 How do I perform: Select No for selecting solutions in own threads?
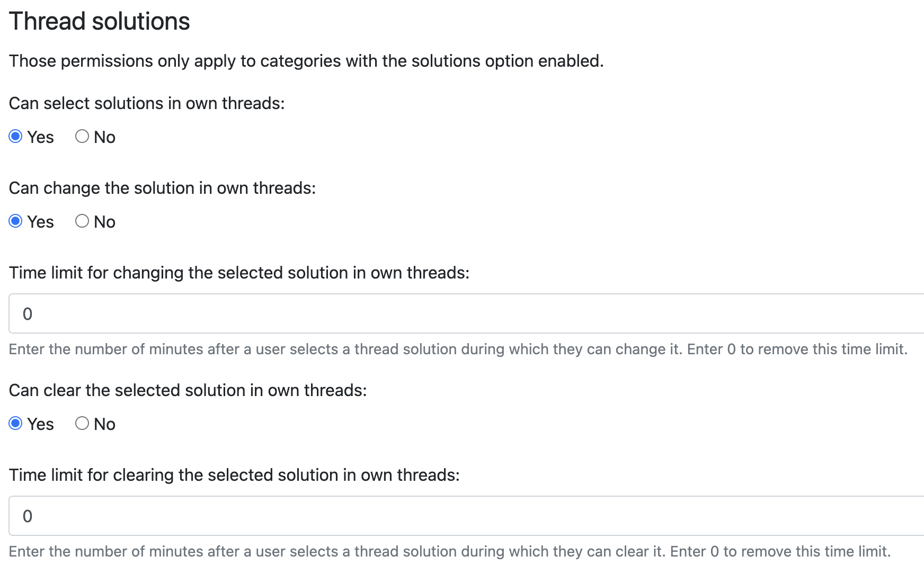coord(82,137)
